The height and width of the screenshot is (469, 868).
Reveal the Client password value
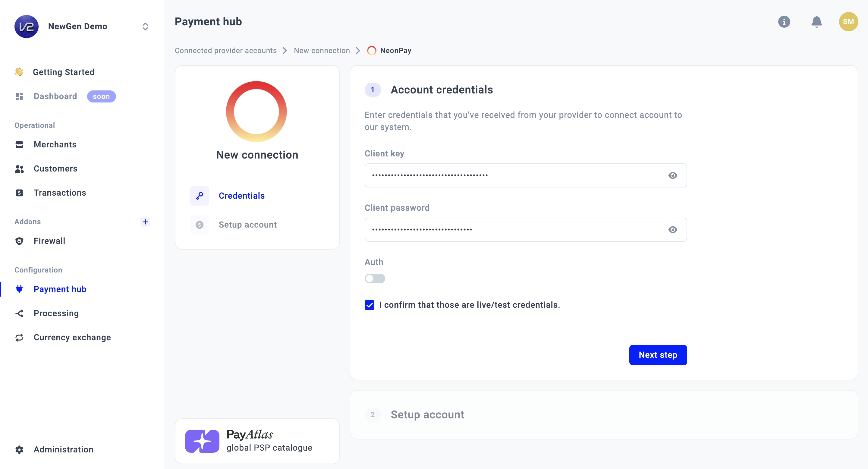tap(673, 230)
